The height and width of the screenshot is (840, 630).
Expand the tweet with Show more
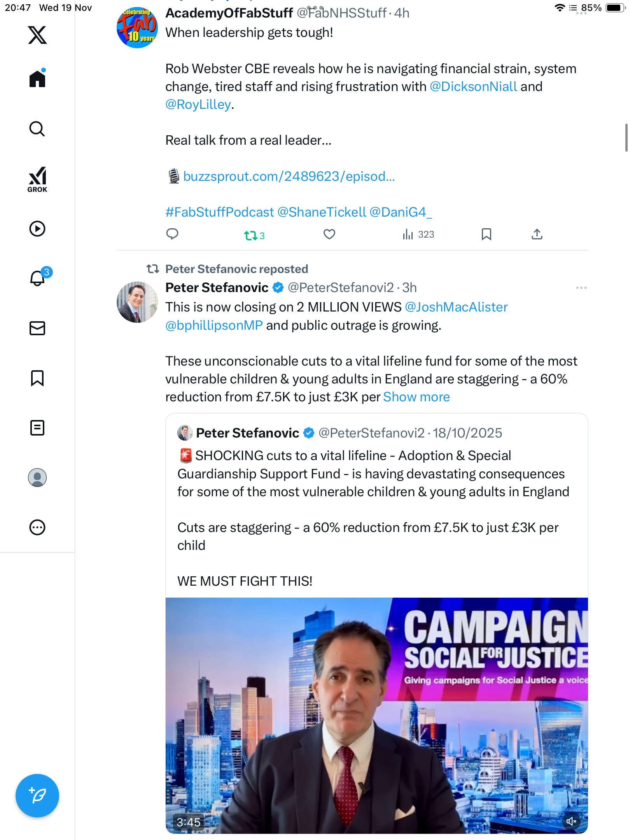[x=416, y=397]
